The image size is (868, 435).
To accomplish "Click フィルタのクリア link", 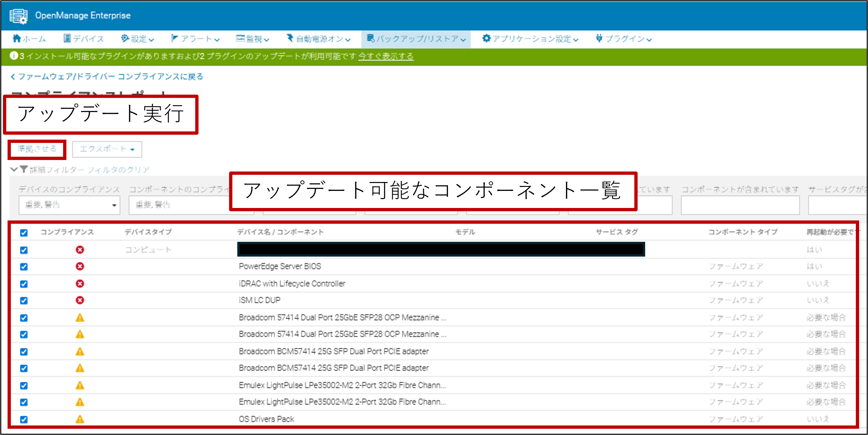I will (118, 170).
